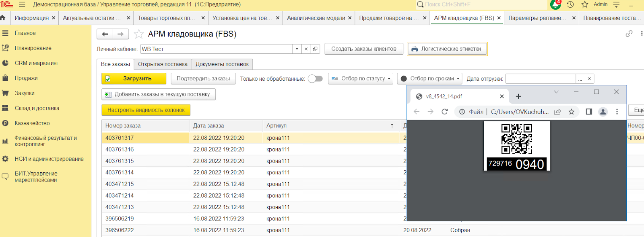Open the history clock icon in title bar
Screen dimensions: 644x237
tap(570, 4)
